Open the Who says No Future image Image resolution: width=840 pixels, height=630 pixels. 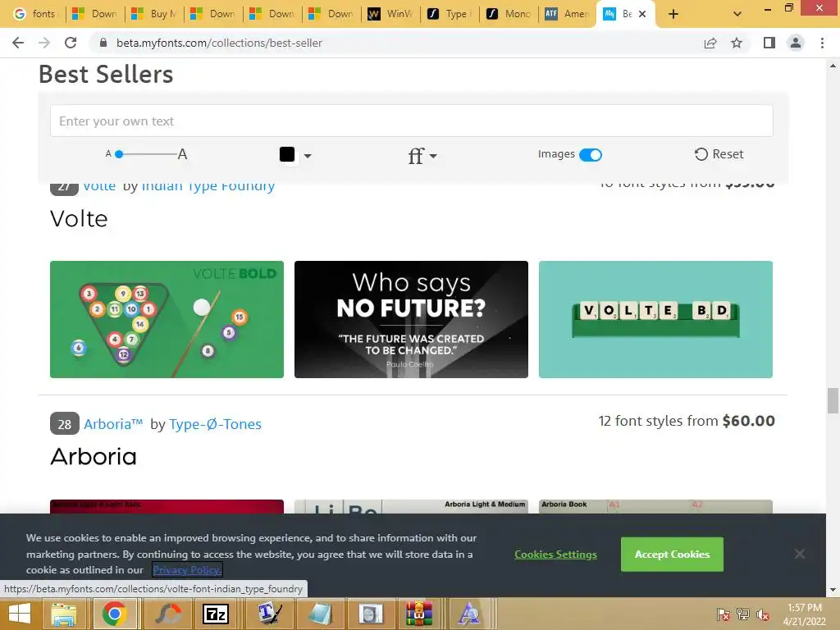[412, 319]
